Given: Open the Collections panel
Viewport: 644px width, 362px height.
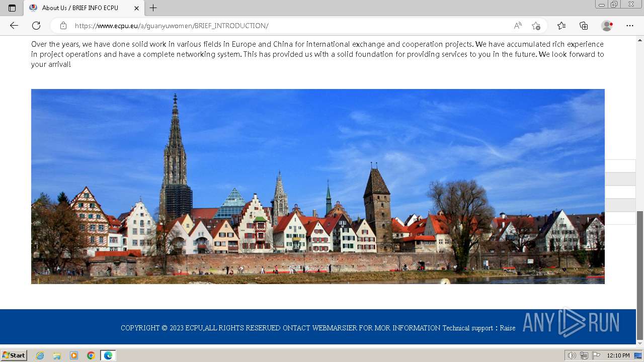Looking at the screenshot, I should pos(584,26).
